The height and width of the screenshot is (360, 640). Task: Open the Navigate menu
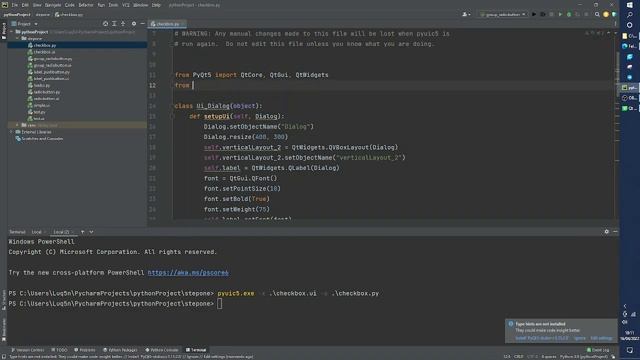point(53,5)
